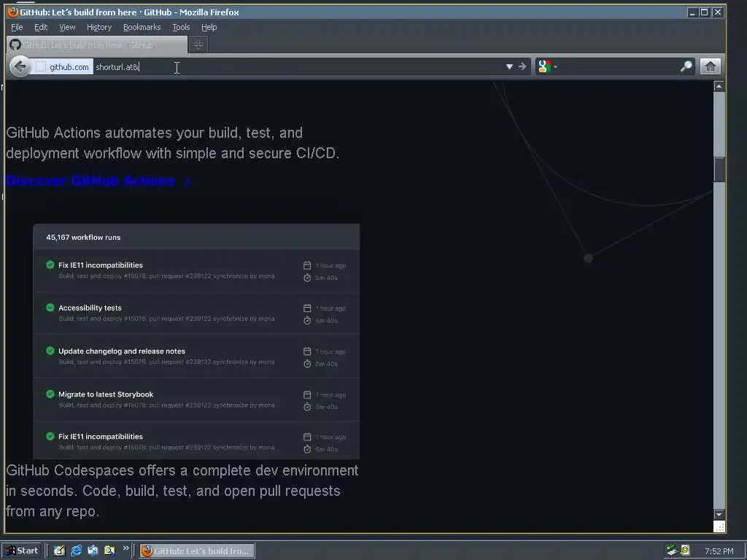747x560 pixels.
Task: Open the Help menu
Action: click(209, 27)
